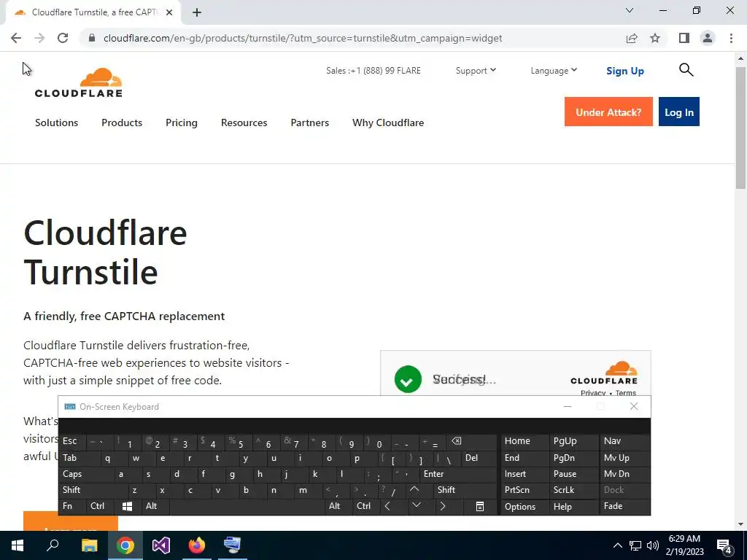Click the Cloudflare logo in the header
This screenshot has width=747, height=560.
point(79,82)
